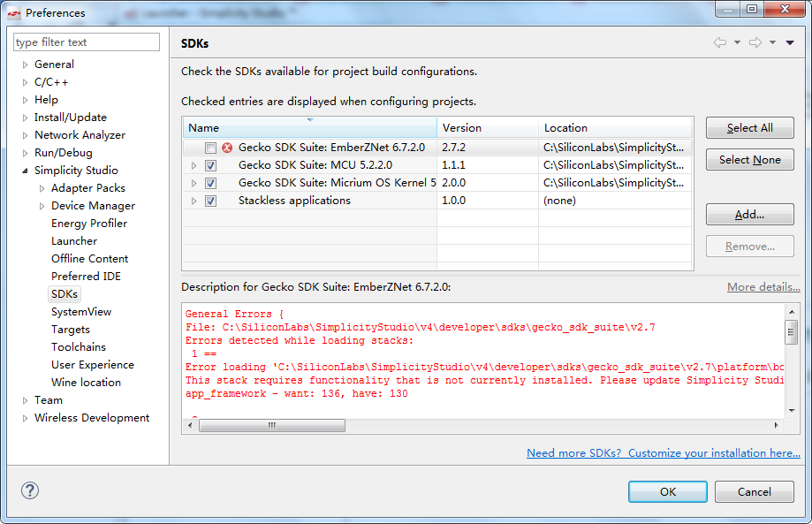
Task: Click the description scroll right arrow
Action: pyautogui.click(x=776, y=425)
